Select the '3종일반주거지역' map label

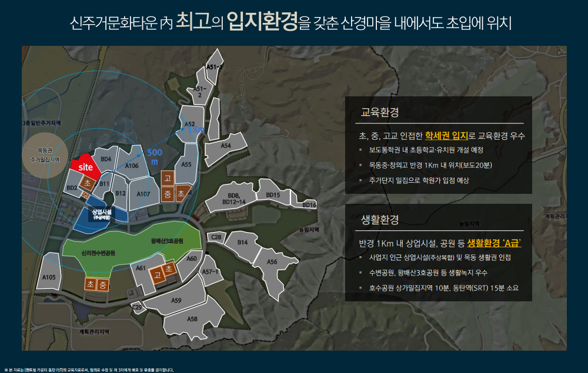click(42, 123)
